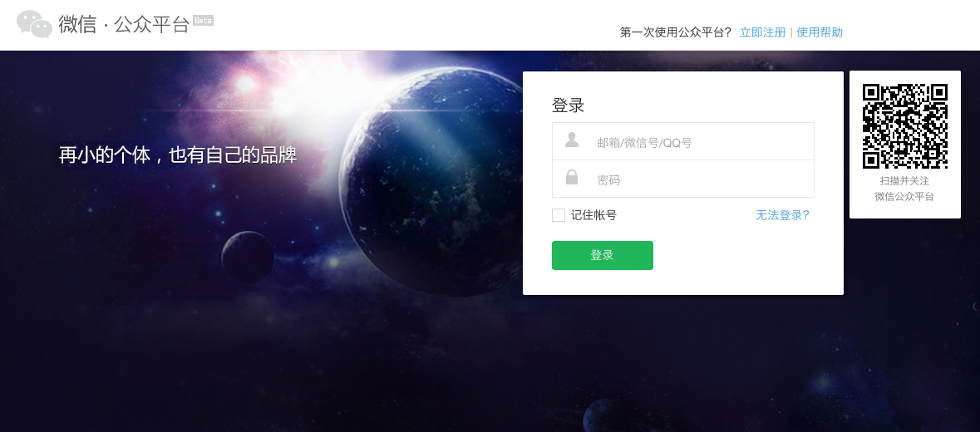Tick the 记住帐号 checkbox
980x432 pixels.
[559, 215]
